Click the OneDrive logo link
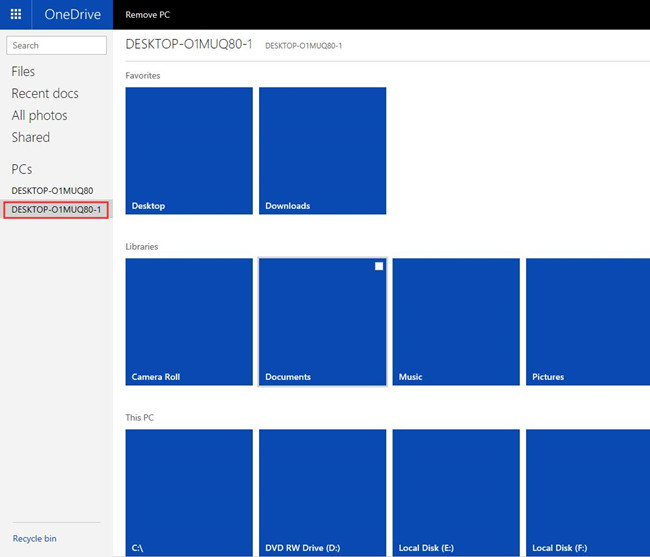Screen dimensions: 650x557 click(73, 15)
